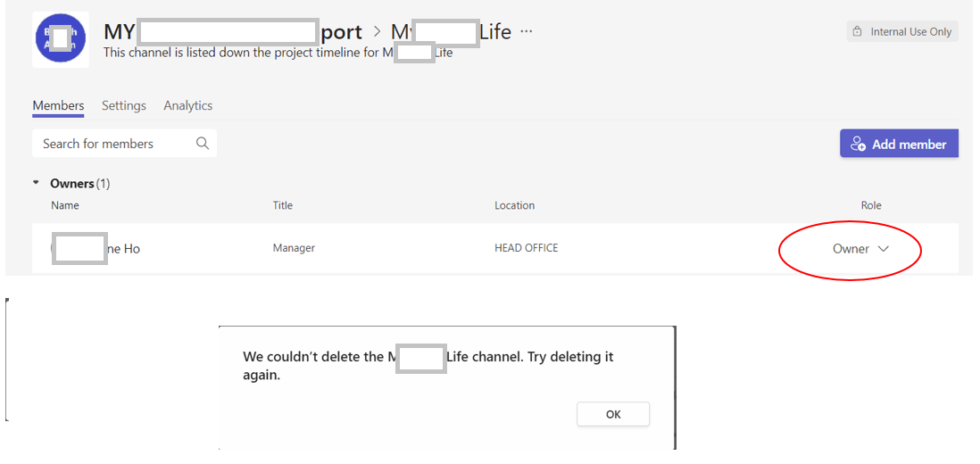Open the Owner role dropdown
The width and height of the screenshot is (980, 464).
[860, 249]
